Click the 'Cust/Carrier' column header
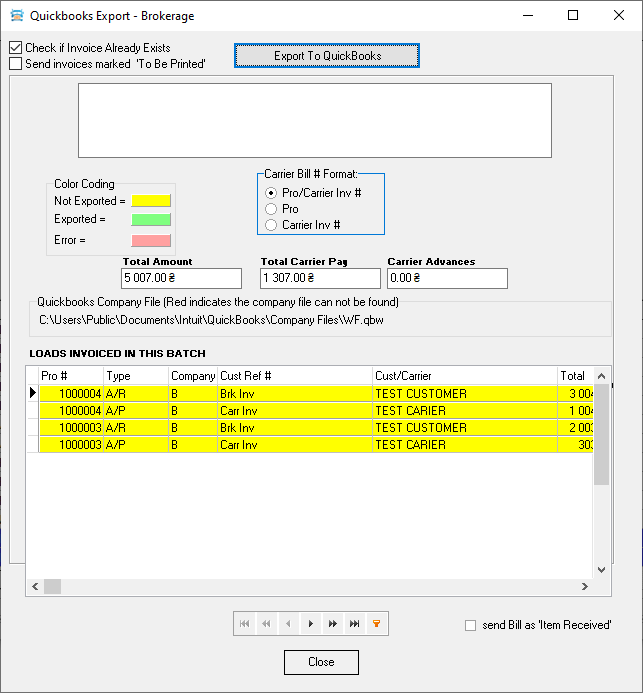643x693 pixels. click(463, 376)
